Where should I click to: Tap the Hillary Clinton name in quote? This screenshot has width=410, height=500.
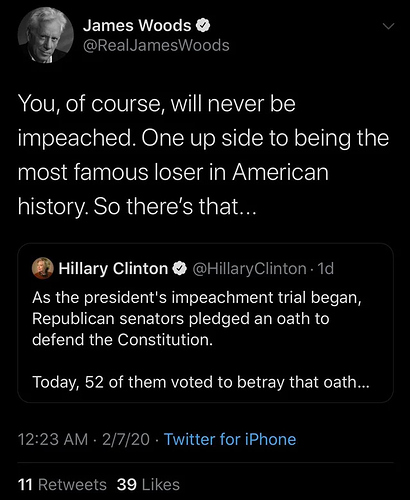coord(113,269)
